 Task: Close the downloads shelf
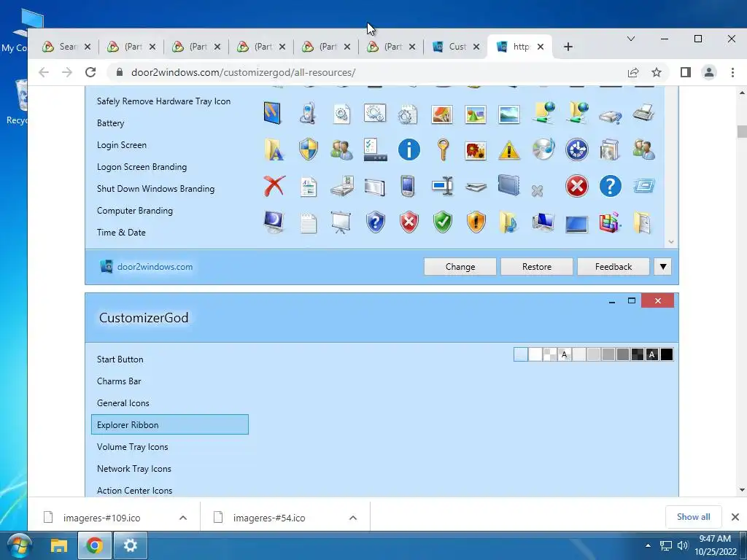click(x=735, y=517)
